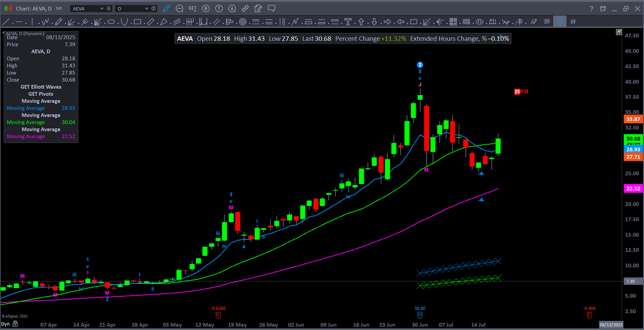Select the grid tool in drawing toolbar

click(x=453, y=22)
